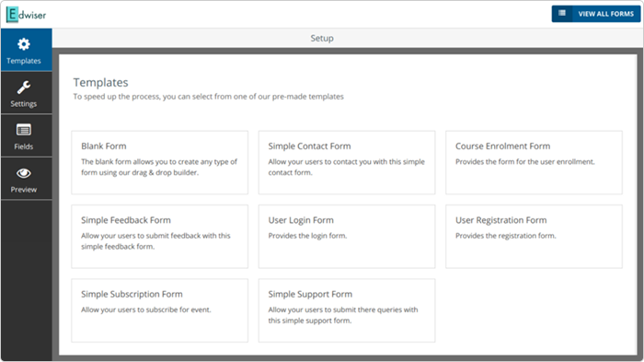The width and height of the screenshot is (644, 362).
Task: Click the drag & drop builder description
Action: [159, 167]
